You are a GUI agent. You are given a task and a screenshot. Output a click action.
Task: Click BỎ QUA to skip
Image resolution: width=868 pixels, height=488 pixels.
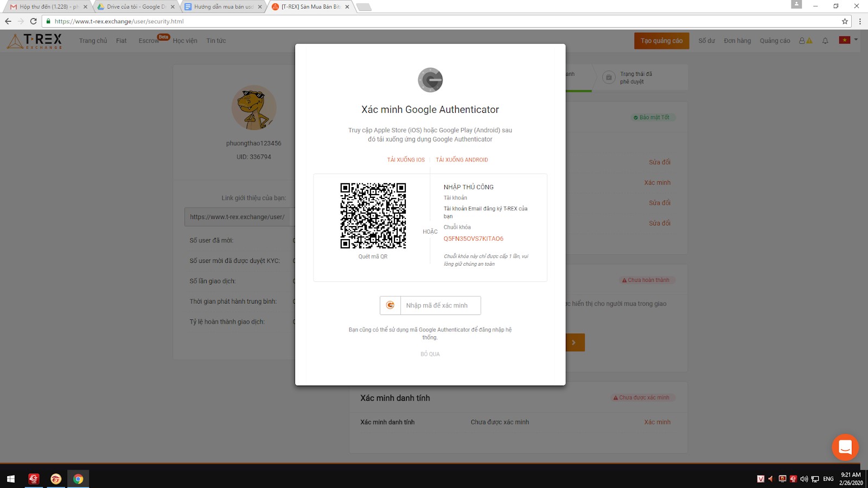[x=430, y=354]
